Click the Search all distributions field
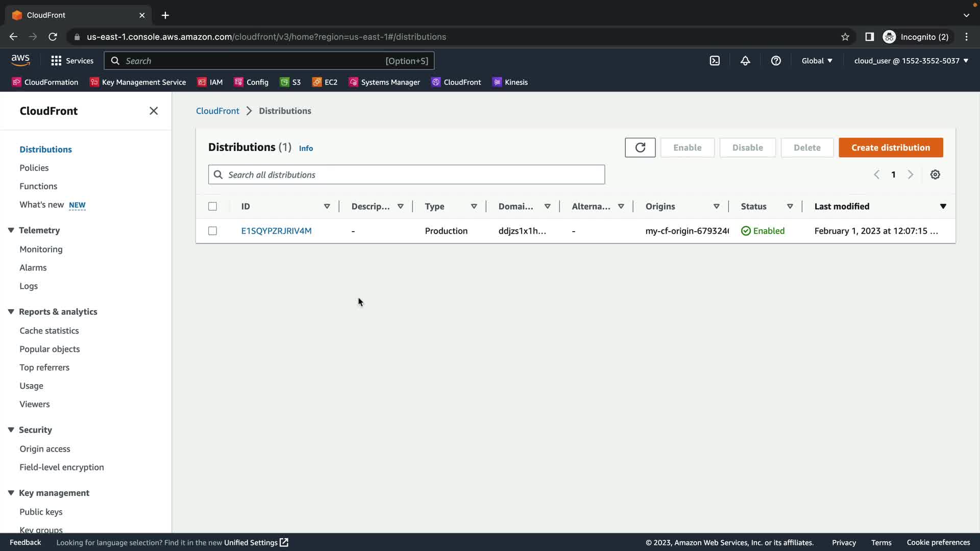The image size is (980, 551). point(406,174)
